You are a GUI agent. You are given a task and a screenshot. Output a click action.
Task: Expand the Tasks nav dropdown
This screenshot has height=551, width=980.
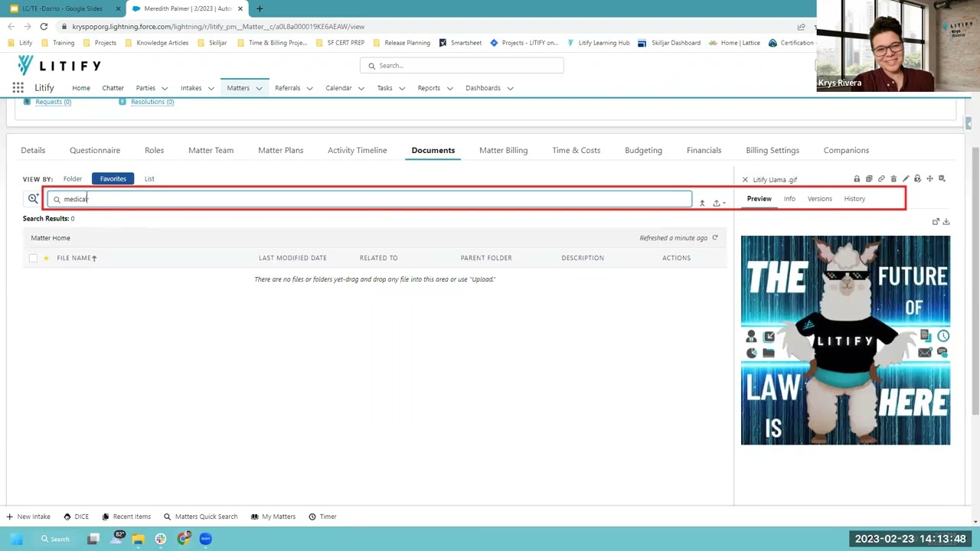point(401,89)
